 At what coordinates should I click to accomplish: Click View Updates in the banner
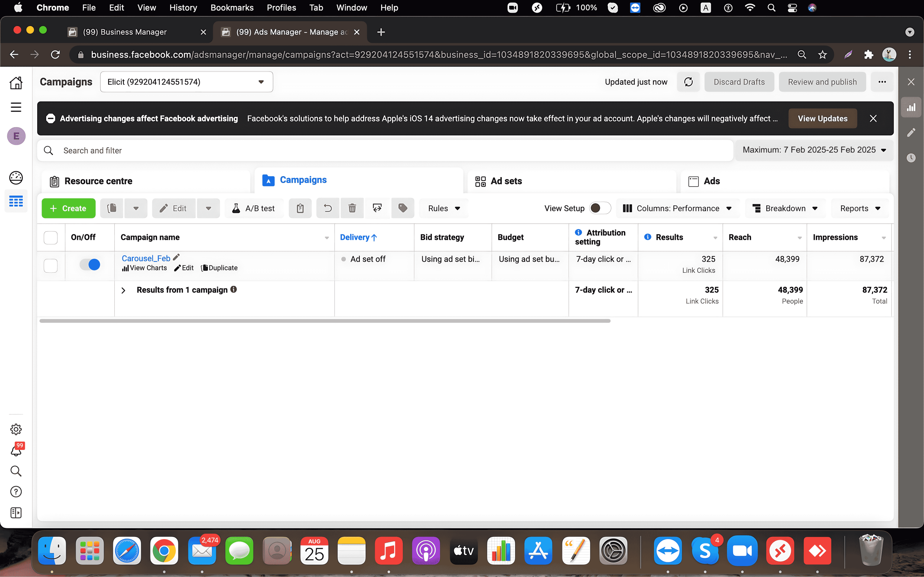(822, 119)
